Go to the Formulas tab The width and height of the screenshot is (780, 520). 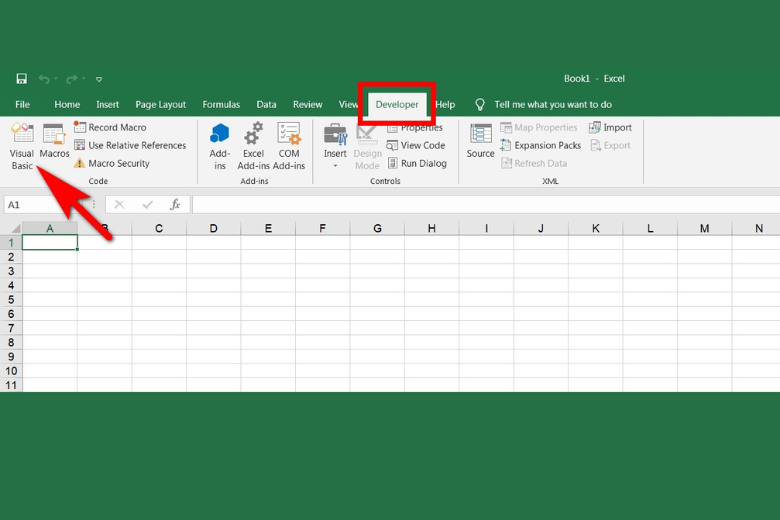(x=221, y=104)
